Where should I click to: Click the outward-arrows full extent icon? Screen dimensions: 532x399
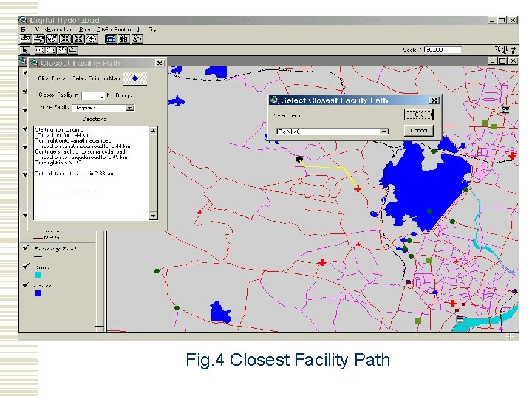[x=78, y=38]
